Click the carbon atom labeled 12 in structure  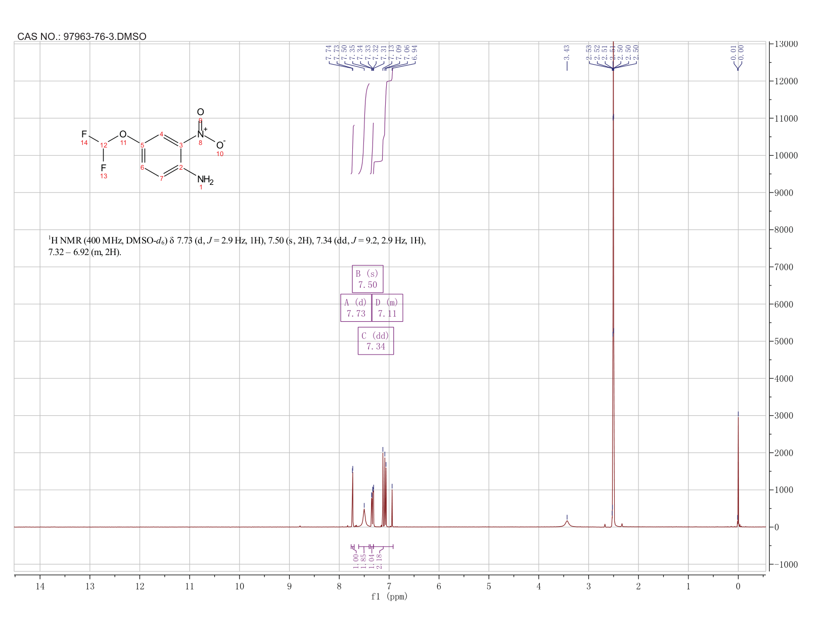click(104, 145)
